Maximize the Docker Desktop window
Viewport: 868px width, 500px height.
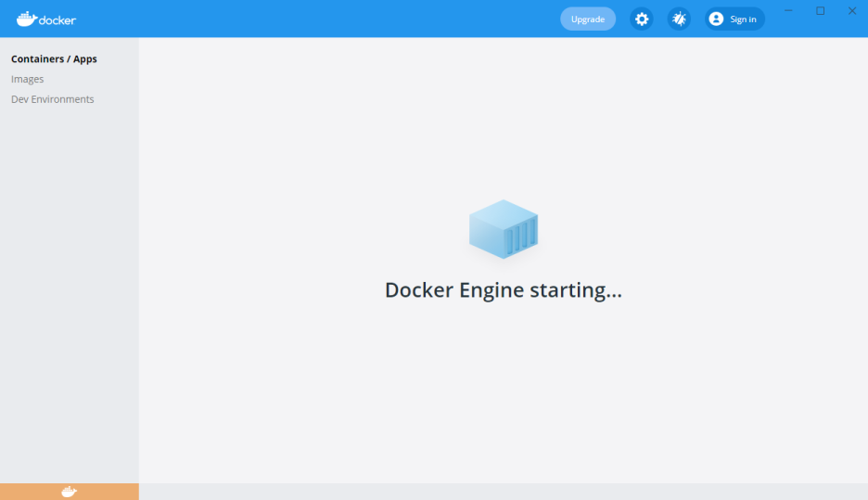coord(821,10)
